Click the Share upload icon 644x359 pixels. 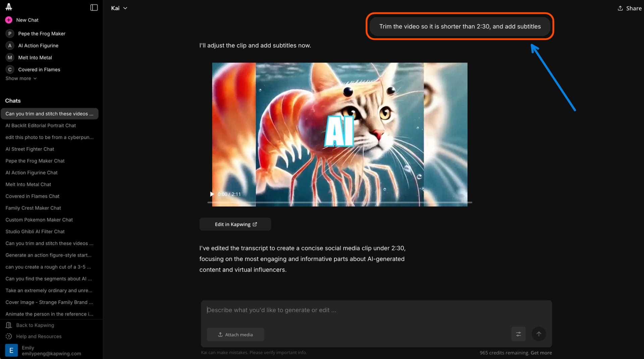point(620,8)
